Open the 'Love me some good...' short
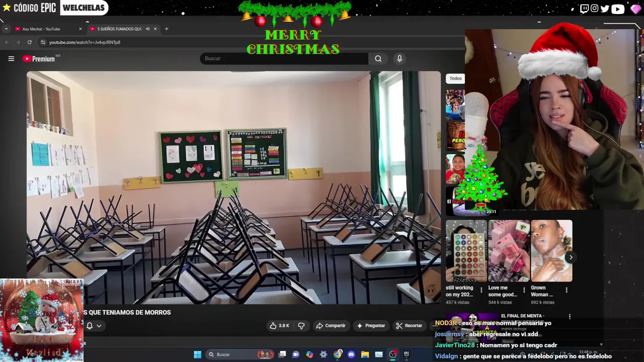 pyautogui.click(x=509, y=251)
